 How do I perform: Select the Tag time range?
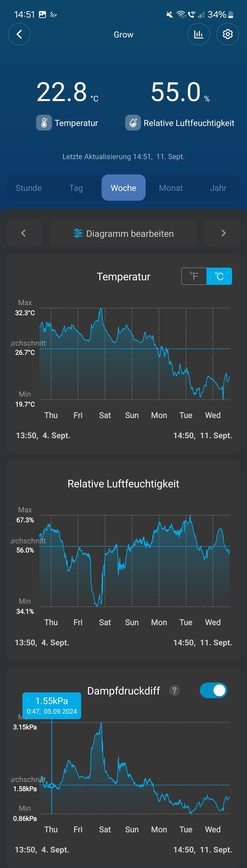click(76, 188)
